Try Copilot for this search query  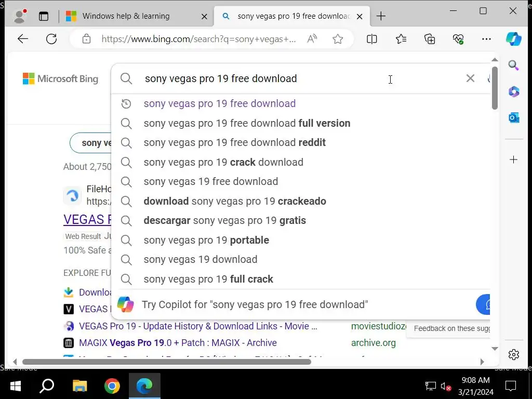click(x=255, y=304)
